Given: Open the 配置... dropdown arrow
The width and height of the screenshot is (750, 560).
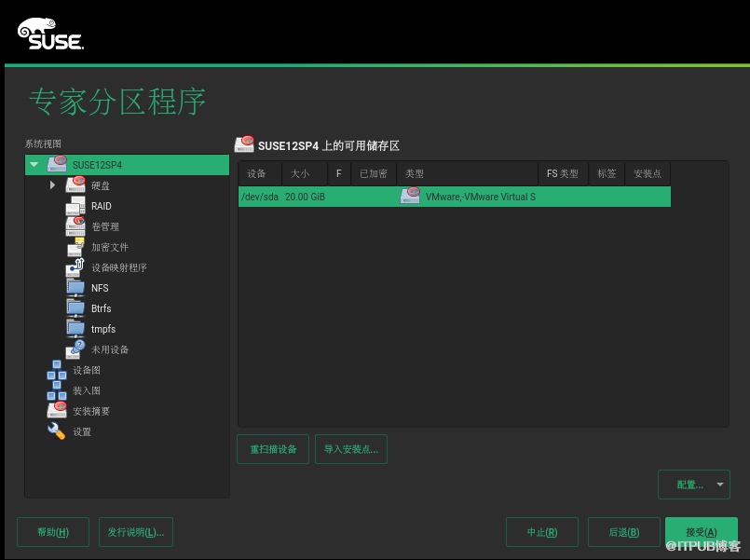Looking at the screenshot, I should pos(720,485).
